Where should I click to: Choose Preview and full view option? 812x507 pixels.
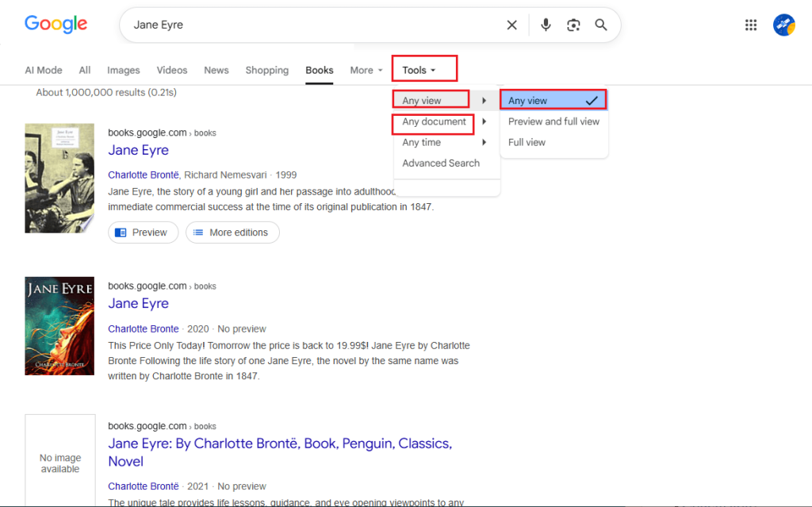[x=553, y=121]
